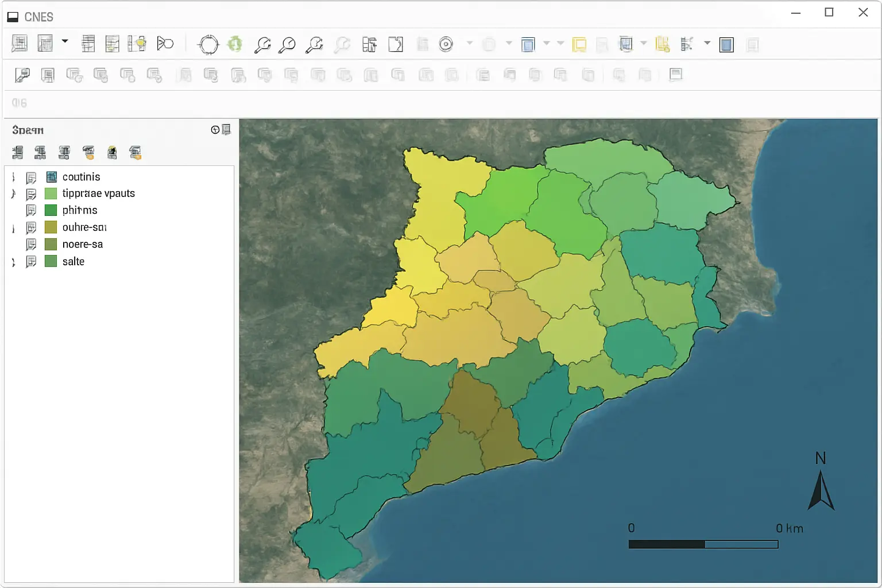Open the dropdown beside the faded circle icon
The height and width of the screenshot is (588, 882).
(x=508, y=43)
